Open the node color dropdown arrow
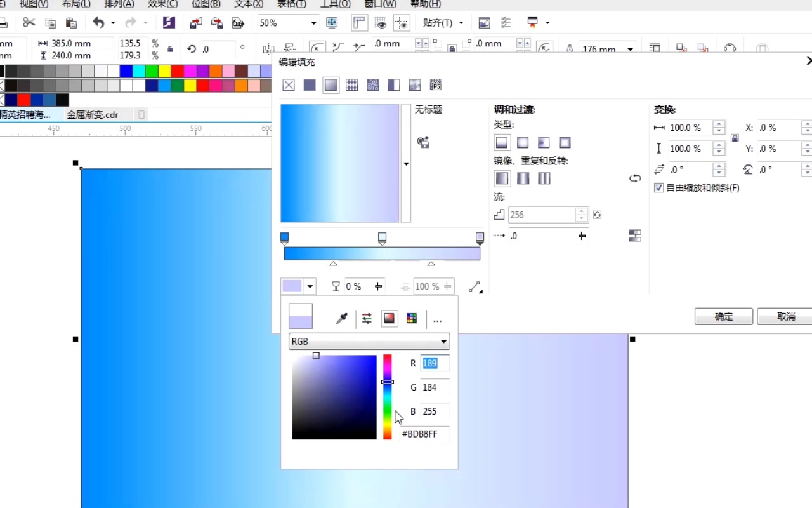The image size is (812, 508). tap(310, 286)
